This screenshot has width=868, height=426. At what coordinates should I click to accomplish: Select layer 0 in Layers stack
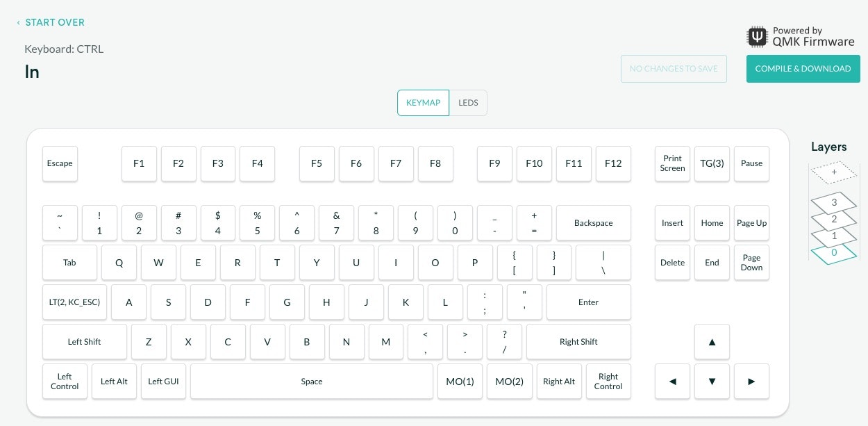click(834, 253)
